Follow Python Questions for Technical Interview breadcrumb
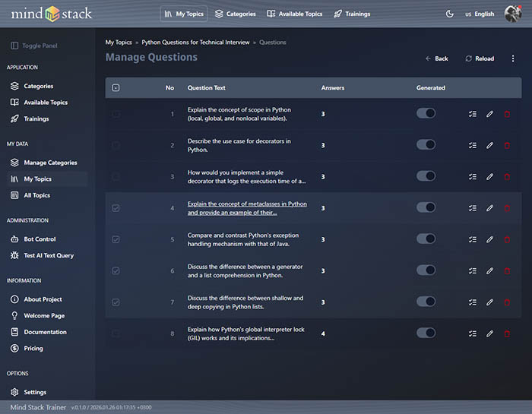This screenshot has width=532, height=414. [195, 43]
